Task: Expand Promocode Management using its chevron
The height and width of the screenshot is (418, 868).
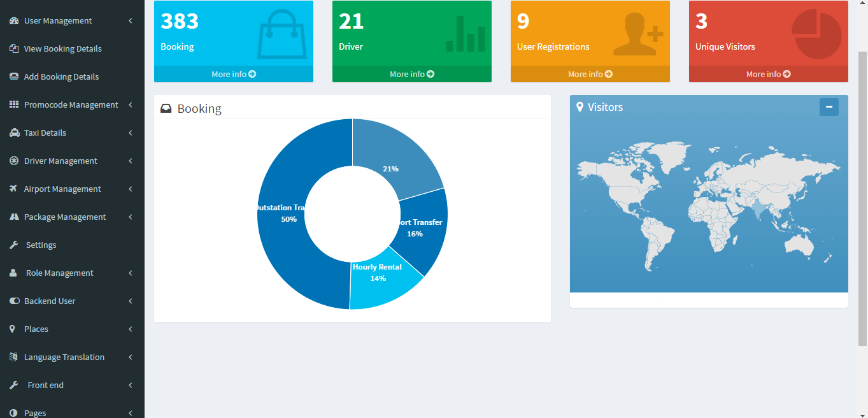Action: 131,105
